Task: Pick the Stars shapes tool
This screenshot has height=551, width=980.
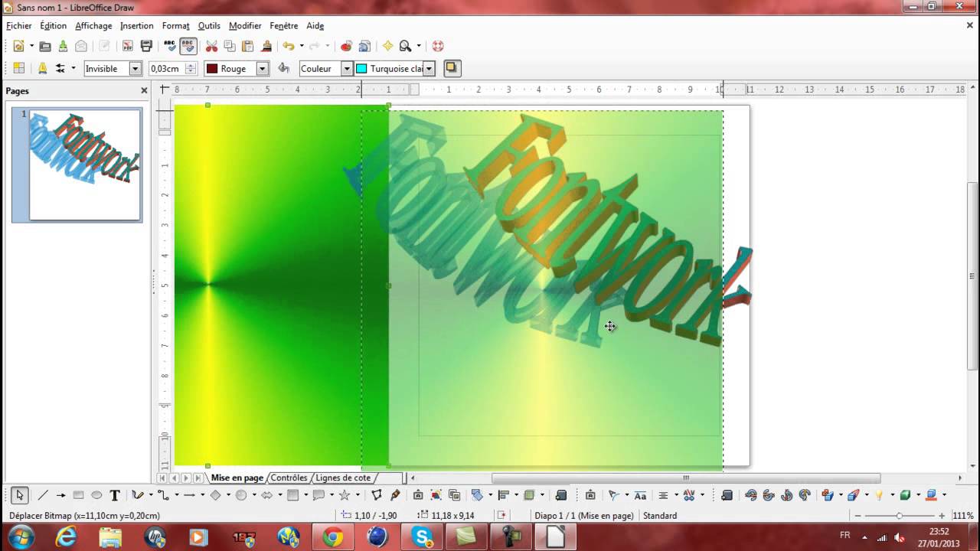Action: click(x=345, y=495)
